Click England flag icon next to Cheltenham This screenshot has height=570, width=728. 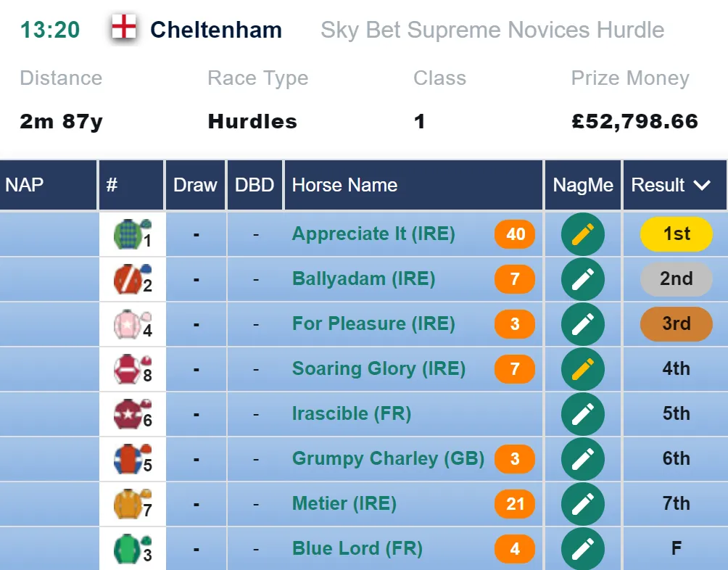click(x=124, y=28)
